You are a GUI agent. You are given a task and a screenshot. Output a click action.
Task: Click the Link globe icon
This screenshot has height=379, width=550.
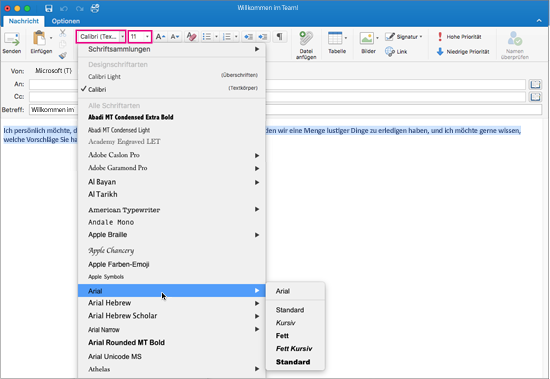click(x=390, y=52)
